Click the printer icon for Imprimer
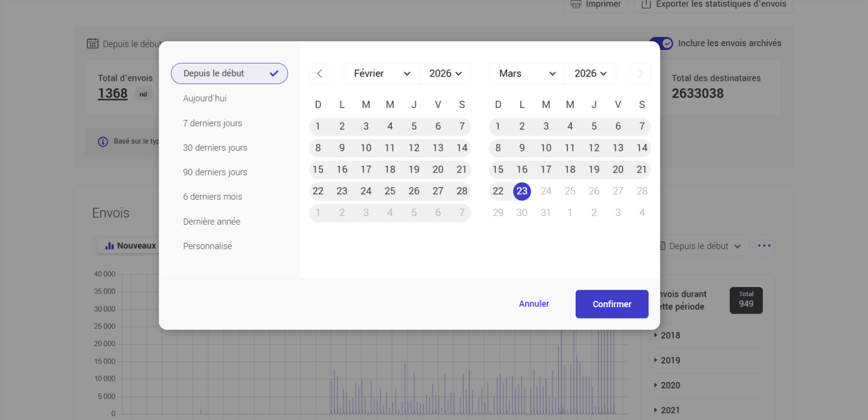Viewport: 868px width, 420px height. [x=576, y=4]
